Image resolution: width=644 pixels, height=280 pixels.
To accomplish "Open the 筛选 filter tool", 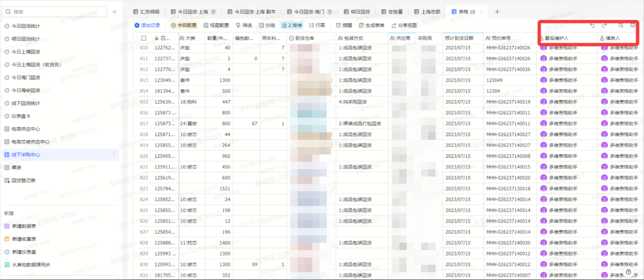I will pos(244,25).
